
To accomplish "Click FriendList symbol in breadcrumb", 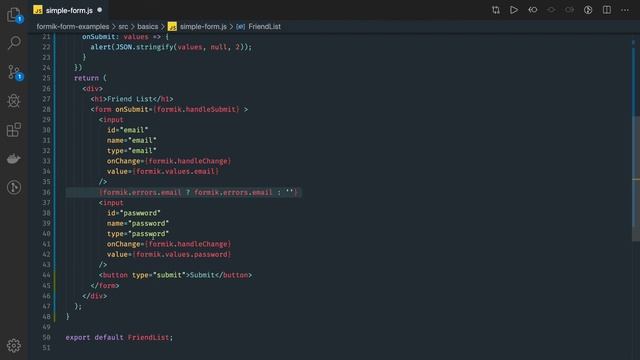I will (264, 27).
